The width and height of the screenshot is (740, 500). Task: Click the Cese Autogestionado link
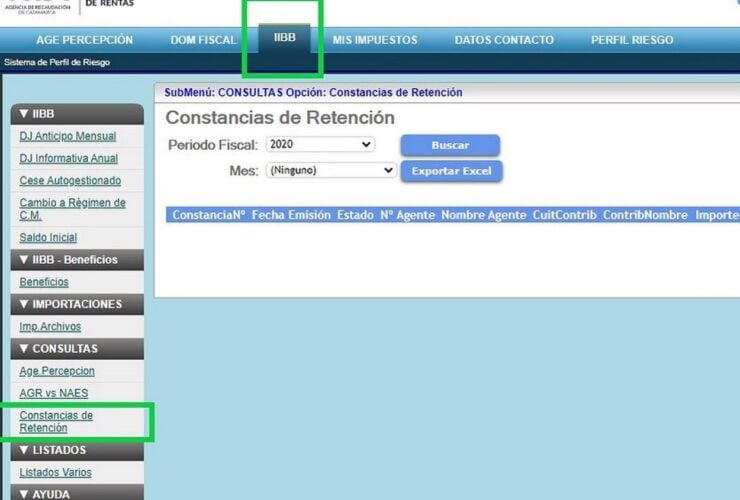70,180
